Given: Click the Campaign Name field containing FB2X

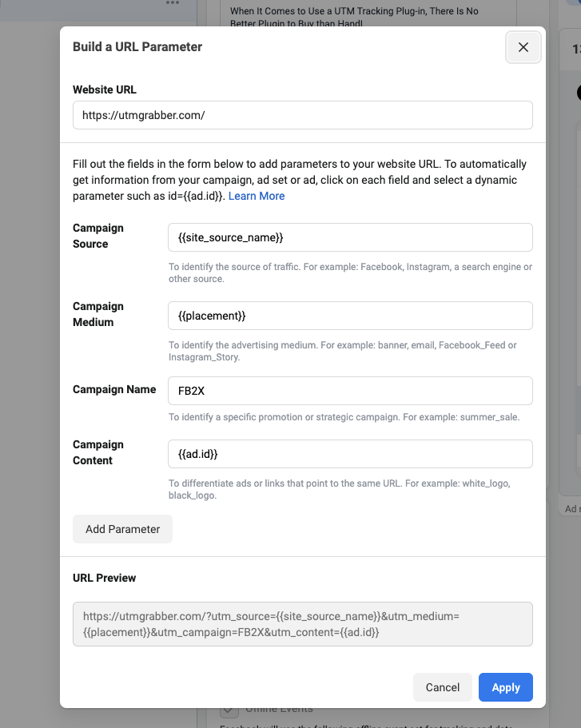Looking at the screenshot, I should [350, 391].
